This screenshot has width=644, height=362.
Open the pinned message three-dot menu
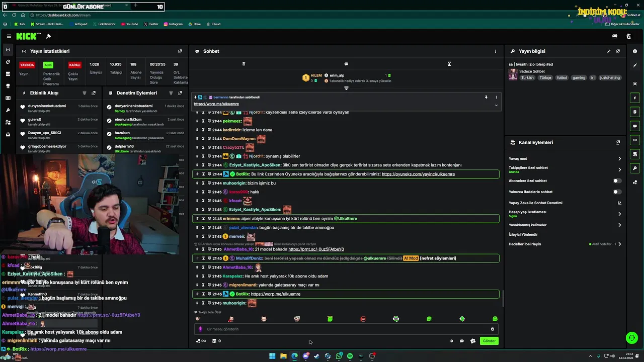496,97
